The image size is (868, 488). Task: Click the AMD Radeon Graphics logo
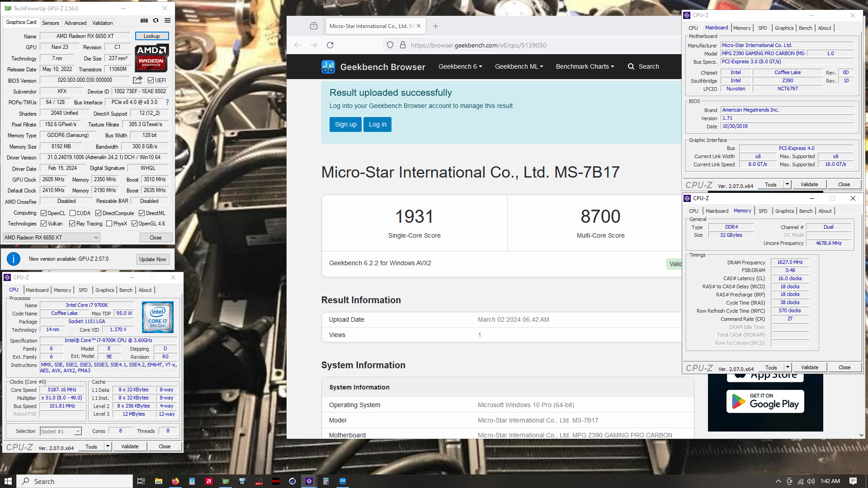pos(152,58)
